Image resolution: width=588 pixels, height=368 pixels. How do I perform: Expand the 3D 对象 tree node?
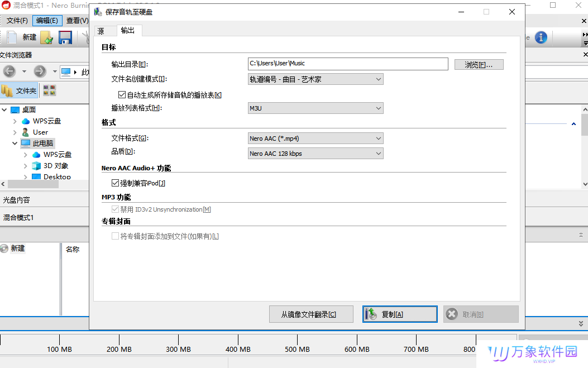point(25,166)
